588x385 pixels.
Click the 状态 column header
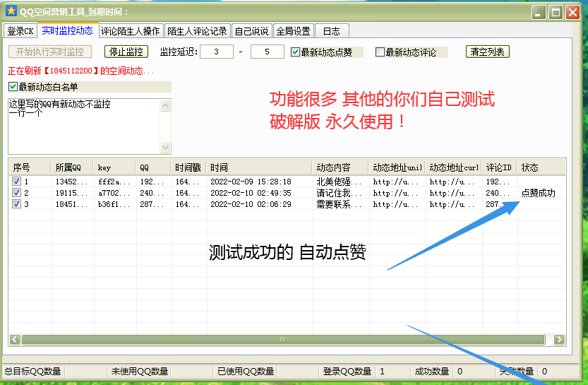pos(541,167)
